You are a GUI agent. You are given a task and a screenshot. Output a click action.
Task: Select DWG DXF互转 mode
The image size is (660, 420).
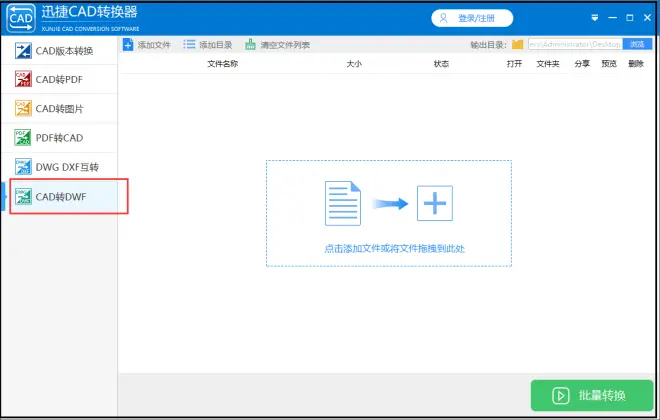coord(59,167)
